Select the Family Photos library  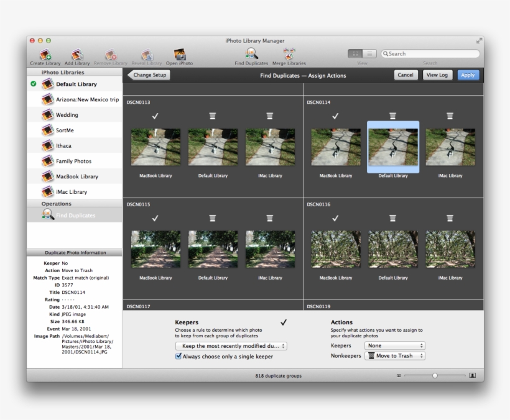[x=75, y=161]
